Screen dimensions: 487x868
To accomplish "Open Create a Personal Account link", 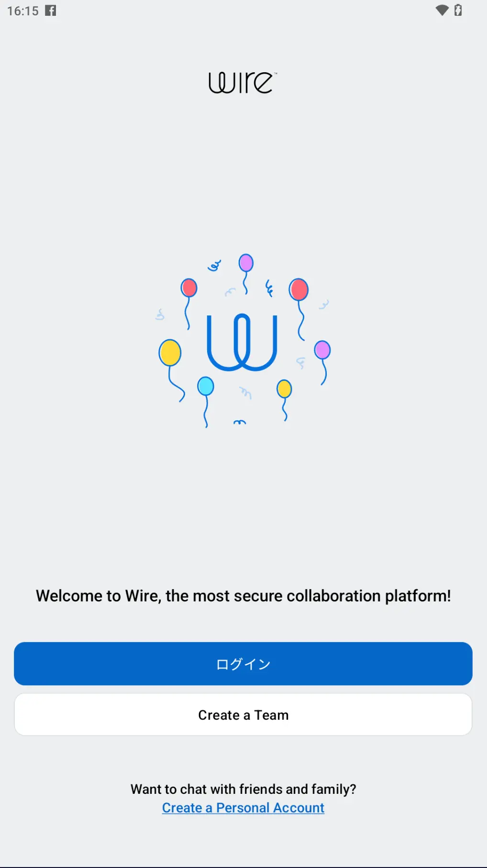I will click(x=243, y=807).
